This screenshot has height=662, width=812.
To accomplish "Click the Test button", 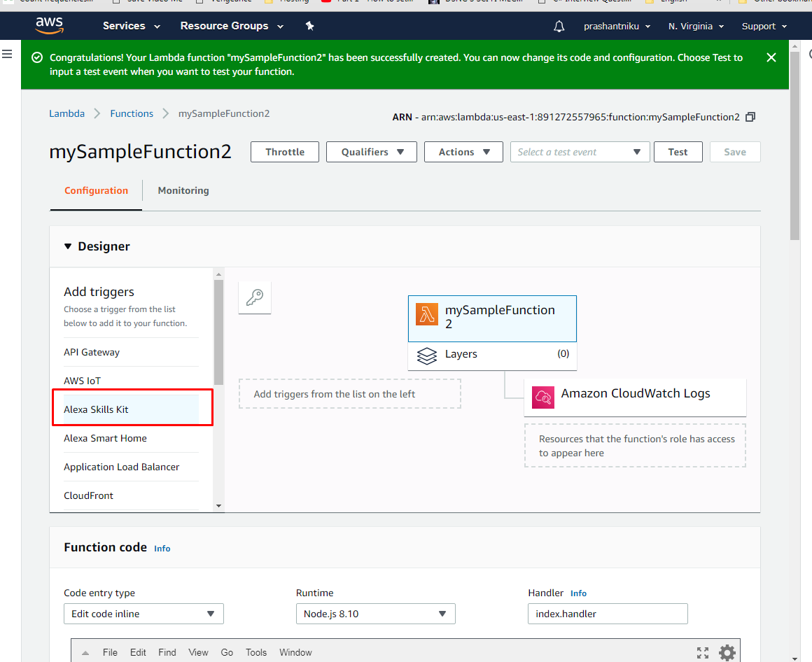I will [678, 152].
